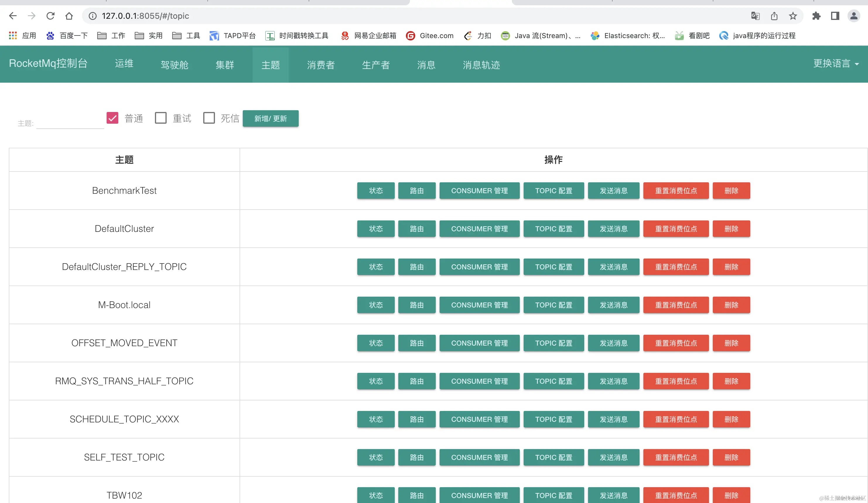Open the 工作 bookmark folder
This screenshot has height=503, width=868.
point(111,35)
